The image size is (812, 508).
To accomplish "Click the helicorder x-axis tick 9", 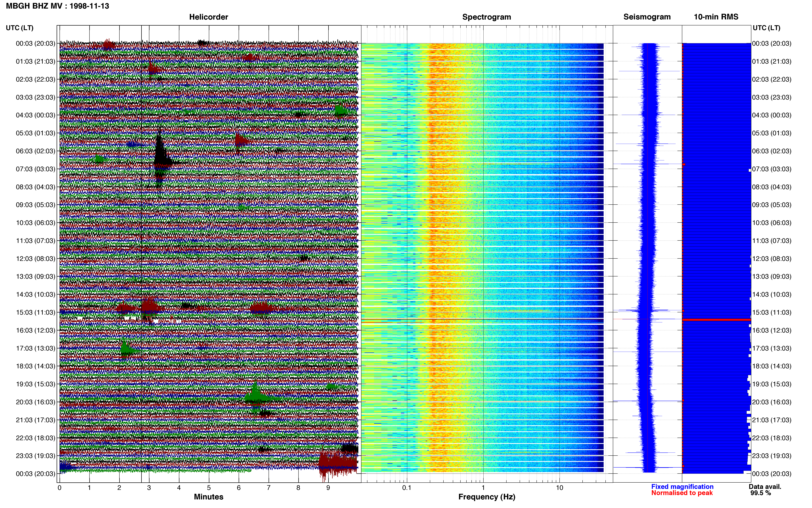I will pyautogui.click(x=328, y=488).
